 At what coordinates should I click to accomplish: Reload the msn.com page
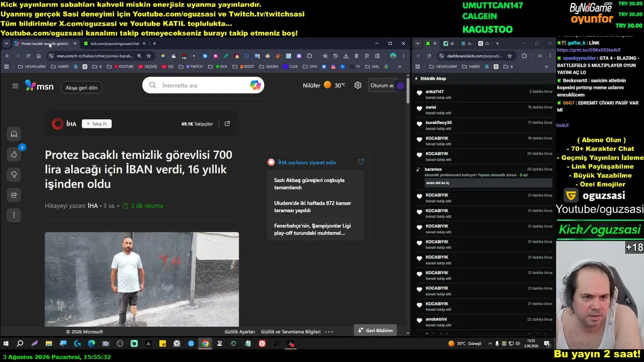pos(28,56)
